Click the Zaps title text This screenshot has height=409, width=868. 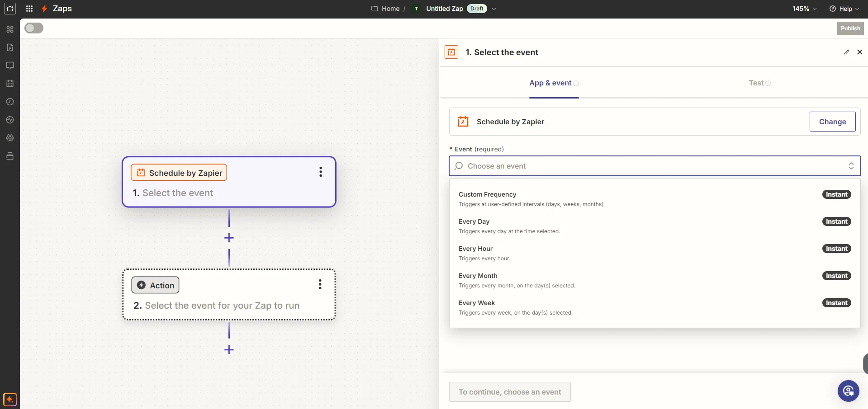[62, 9]
